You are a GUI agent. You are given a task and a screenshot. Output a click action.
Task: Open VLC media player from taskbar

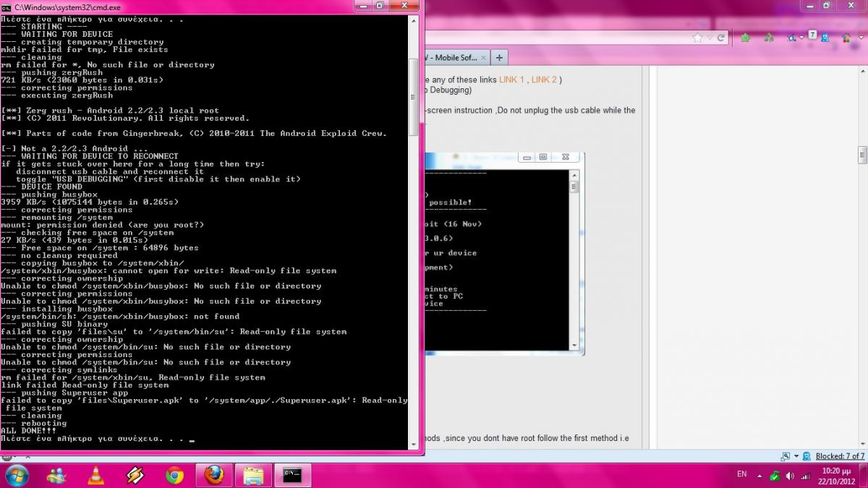[x=95, y=475]
